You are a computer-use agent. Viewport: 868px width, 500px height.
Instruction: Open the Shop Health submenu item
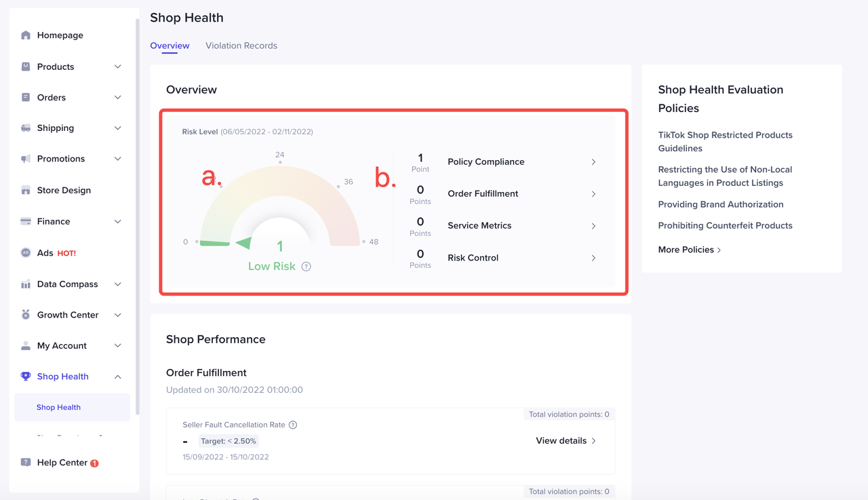point(59,408)
